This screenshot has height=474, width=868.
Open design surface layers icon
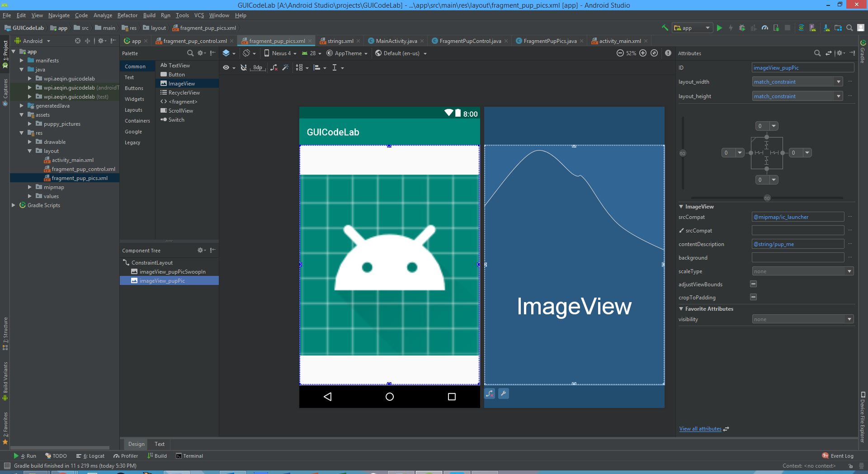[226, 53]
